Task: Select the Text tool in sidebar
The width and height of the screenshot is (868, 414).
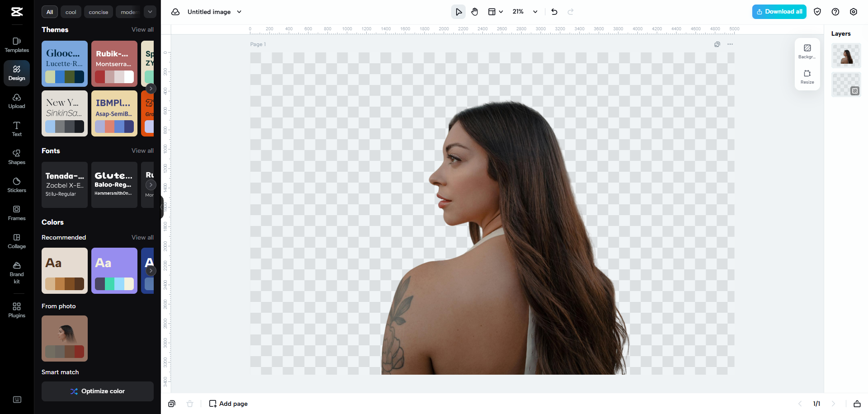Action: click(x=16, y=129)
